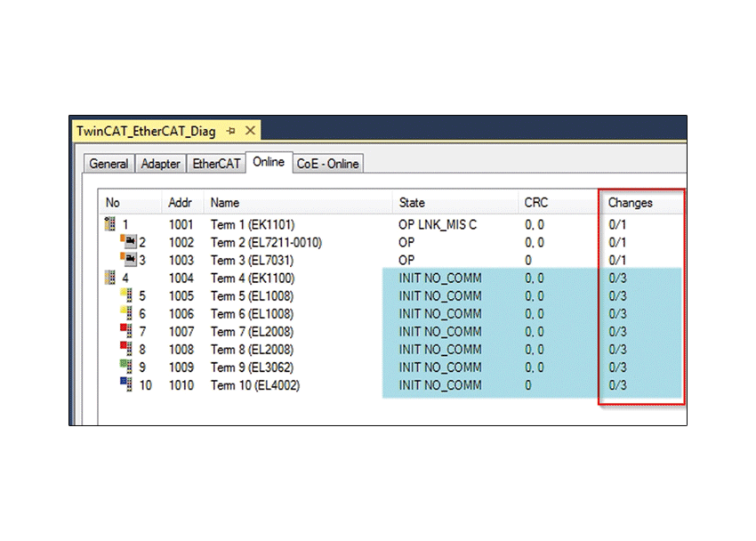Sort by the No column header
This screenshot has width=756, height=541.
coord(131,203)
